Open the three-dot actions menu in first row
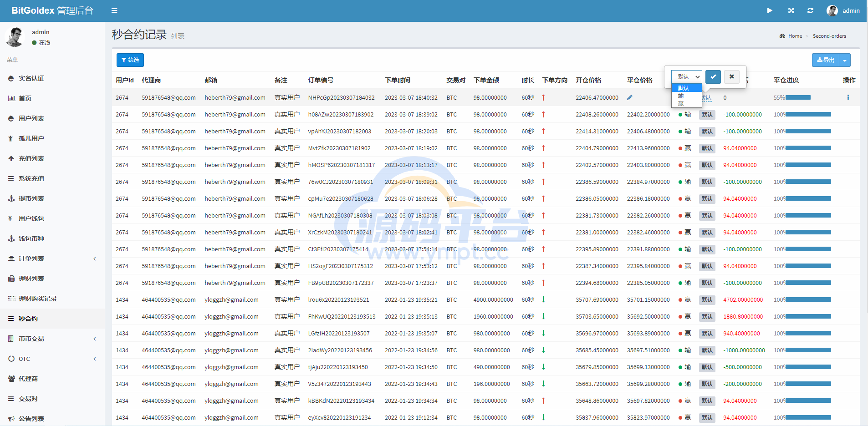Image resolution: width=868 pixels, height=426 pixels. click(x=848, y=97)
